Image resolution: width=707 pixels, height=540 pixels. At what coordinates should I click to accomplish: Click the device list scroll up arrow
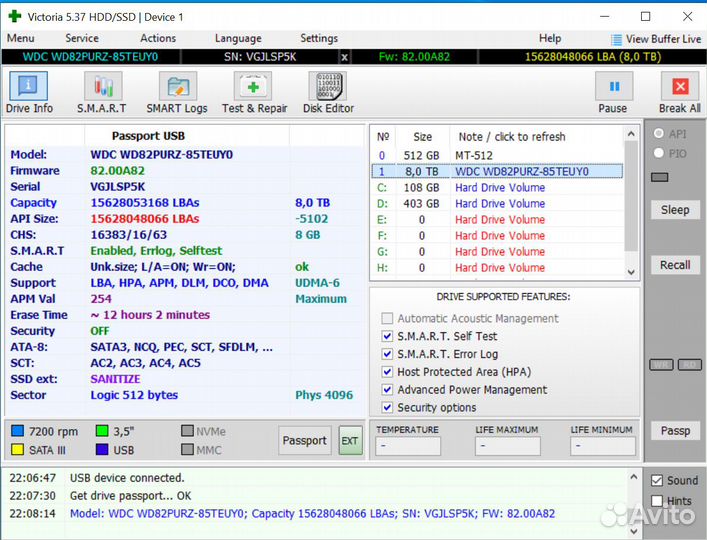coord(631,134)
